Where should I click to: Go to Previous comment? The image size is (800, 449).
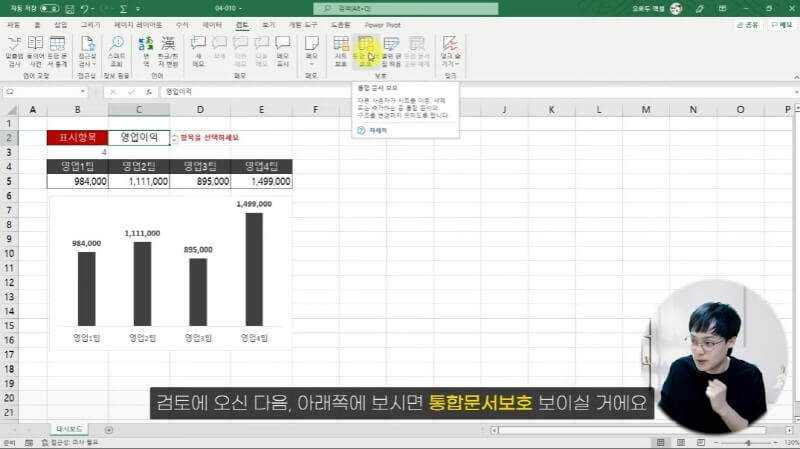pyautogui.click(x=240, y=52)
